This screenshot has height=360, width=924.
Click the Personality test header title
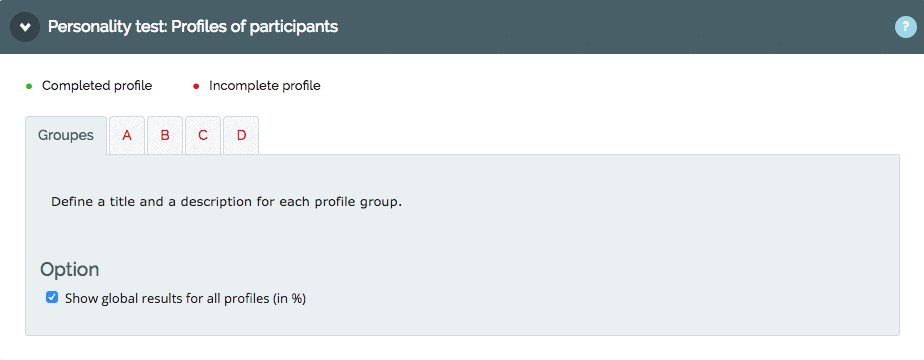pos(193,27)
